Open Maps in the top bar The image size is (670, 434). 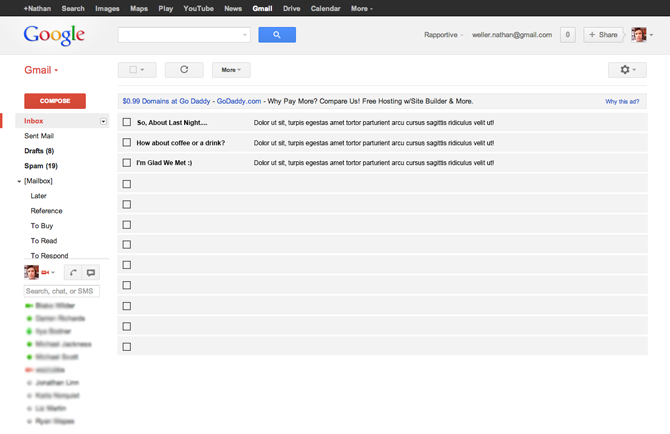pos(139,8)
